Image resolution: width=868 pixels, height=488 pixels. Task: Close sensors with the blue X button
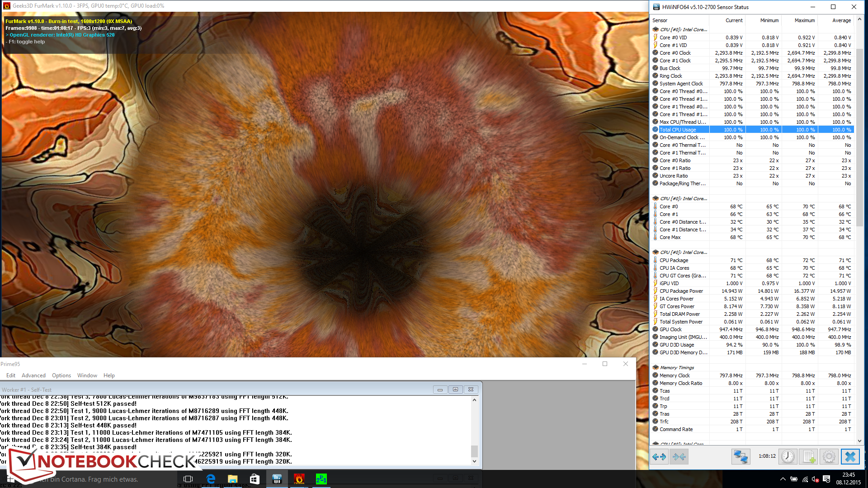(x=850, y=457)
